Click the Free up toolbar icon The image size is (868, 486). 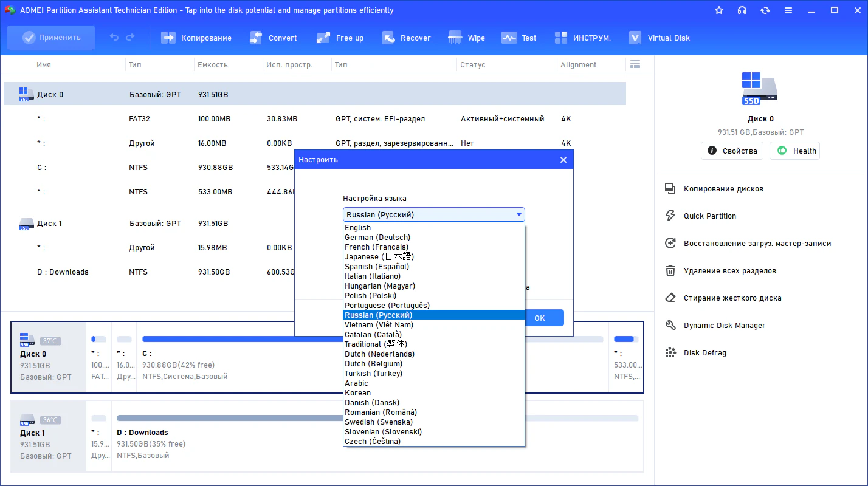(x=323, y=38)
